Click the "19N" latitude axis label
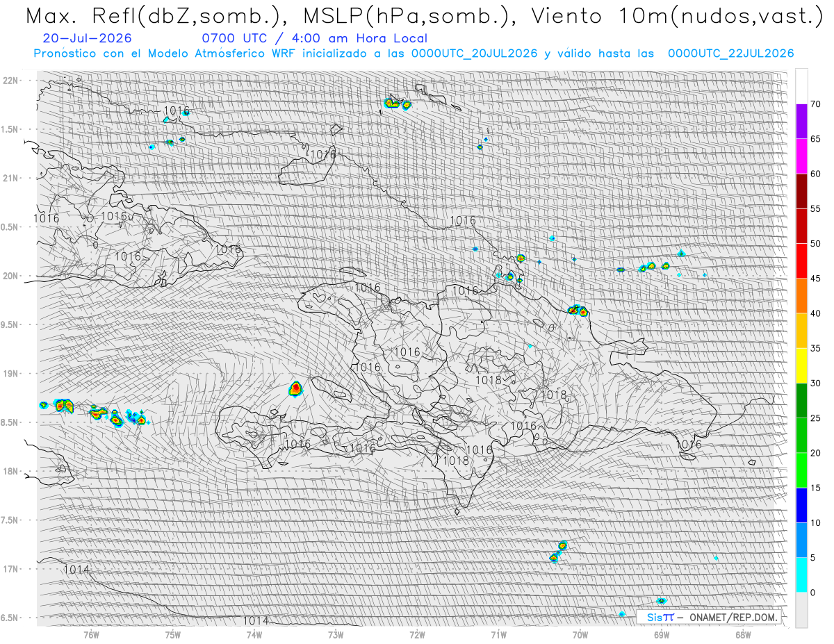The height and width of the screenshot is (644, 834). click(x=12, y=373)
